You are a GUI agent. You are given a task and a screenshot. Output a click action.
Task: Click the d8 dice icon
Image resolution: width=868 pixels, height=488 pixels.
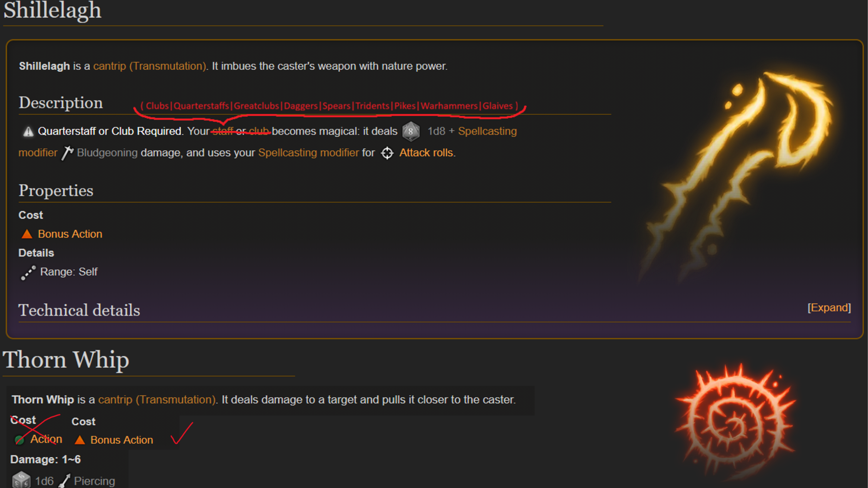(411, 132)
